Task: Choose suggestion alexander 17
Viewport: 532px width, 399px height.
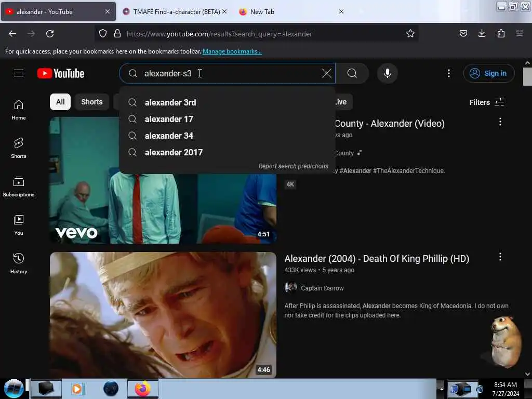Action: (x=227, y=119)
